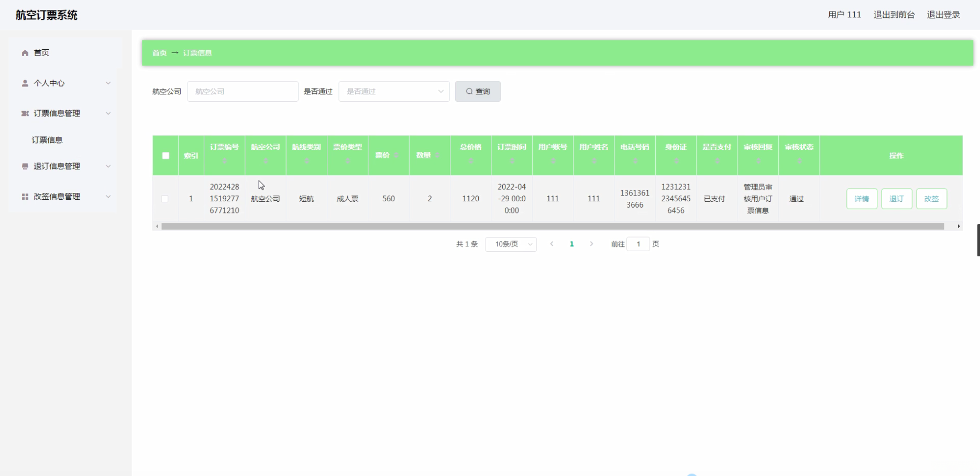Click the icon beside 退订信息管理
The height and width of the screenshot is (476, 980).
pyautogui.click(x=25, y=167)
